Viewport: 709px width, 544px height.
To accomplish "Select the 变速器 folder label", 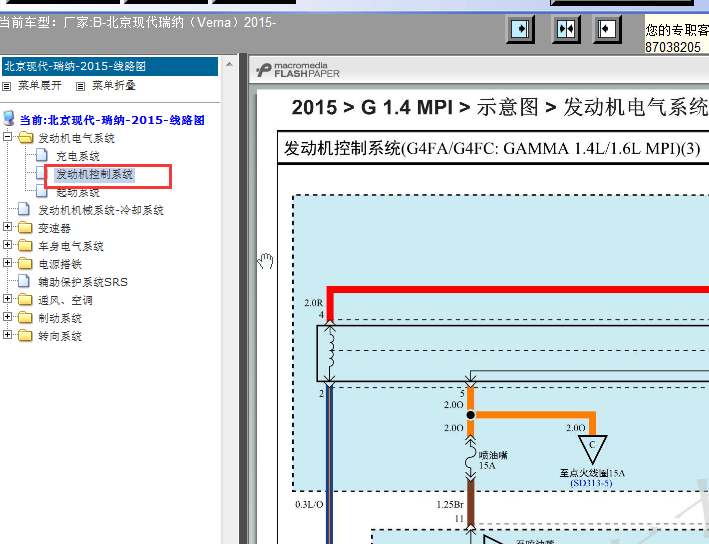I will (54, 228).
